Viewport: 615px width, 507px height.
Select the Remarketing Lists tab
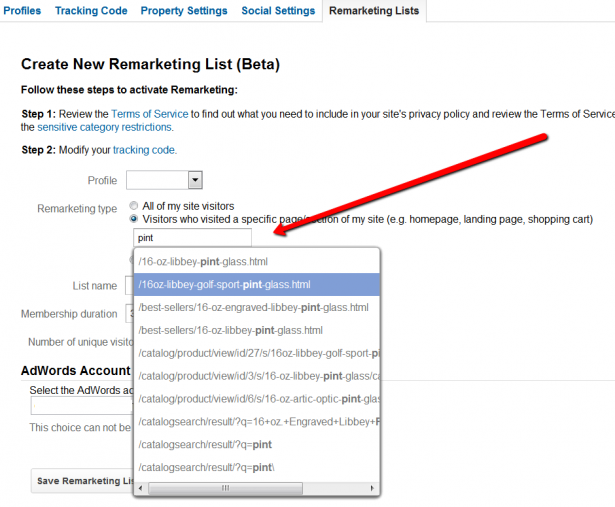tap(374, 11)
